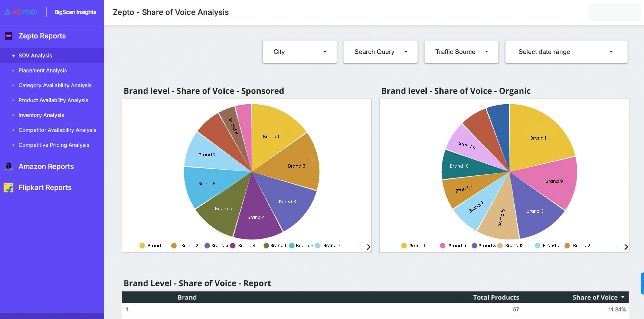Open Placement Analysis report

pyautogui.click(x=43, y=71)
